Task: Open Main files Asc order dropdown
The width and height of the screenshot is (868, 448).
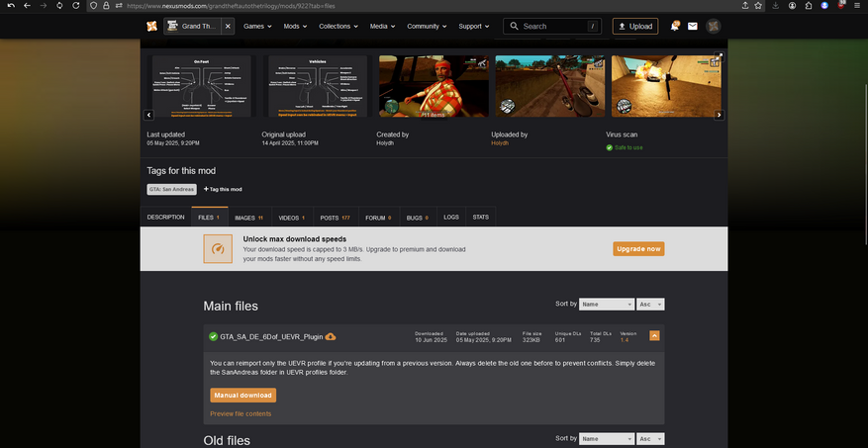Action: click(x=650, y=305)
